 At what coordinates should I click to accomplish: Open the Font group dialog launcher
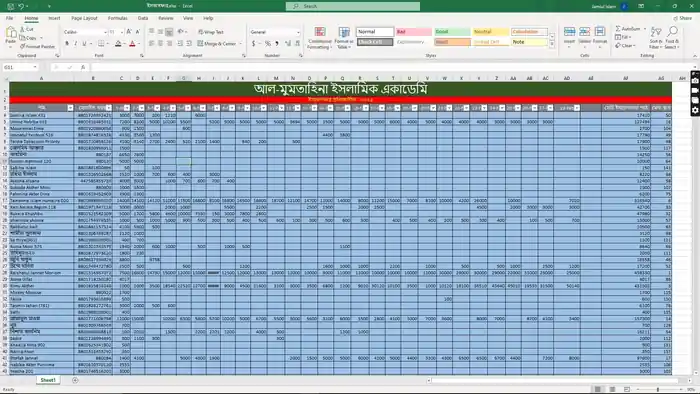(142, 56)
